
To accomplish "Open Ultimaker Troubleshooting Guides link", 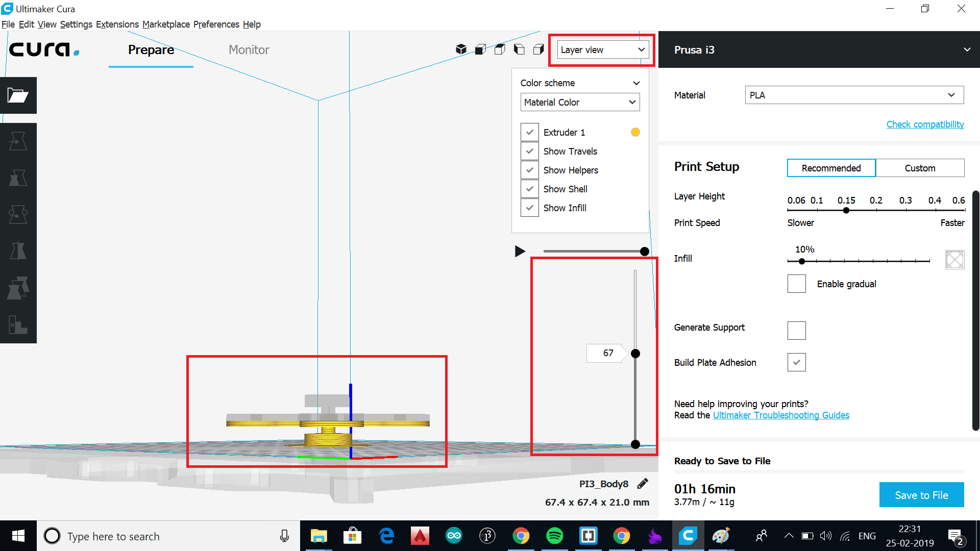I will pos(781,415).
